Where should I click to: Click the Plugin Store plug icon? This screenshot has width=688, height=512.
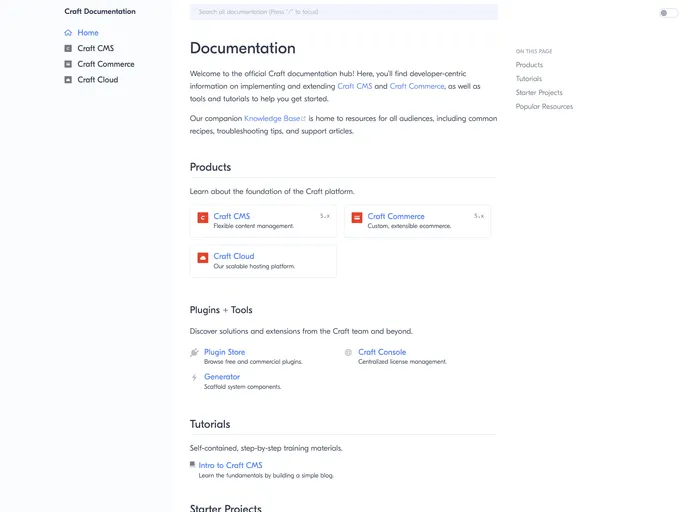tap(194, 352)
